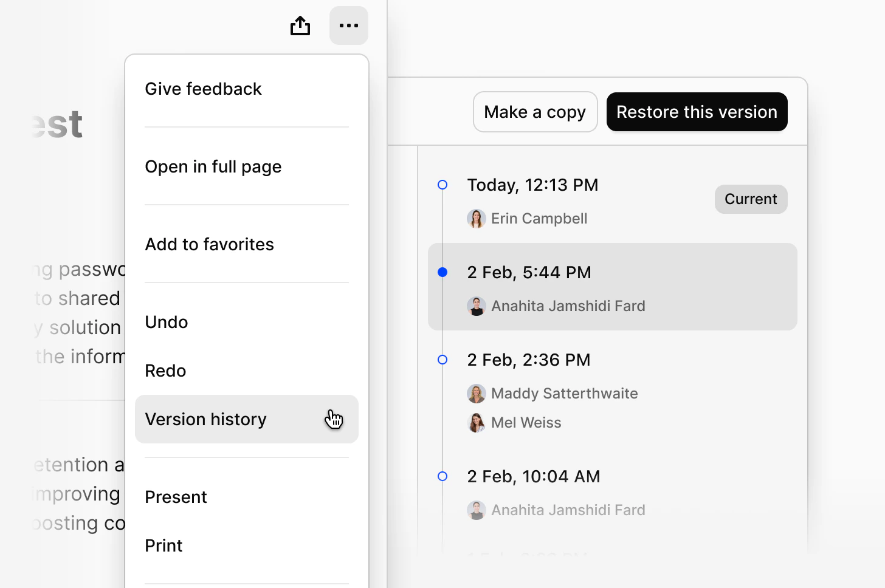The width and height of the screenshot is (885, 588).
Task: Click Restore this version button
Action: click(697, 112)
